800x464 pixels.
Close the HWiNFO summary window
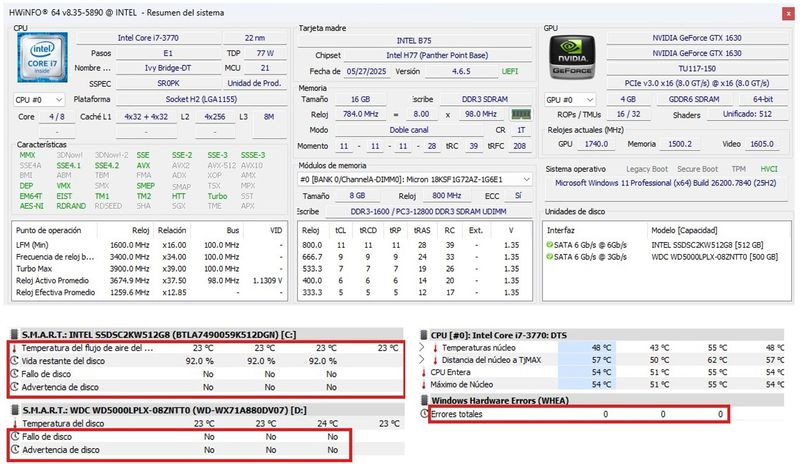tap(788, 13)
